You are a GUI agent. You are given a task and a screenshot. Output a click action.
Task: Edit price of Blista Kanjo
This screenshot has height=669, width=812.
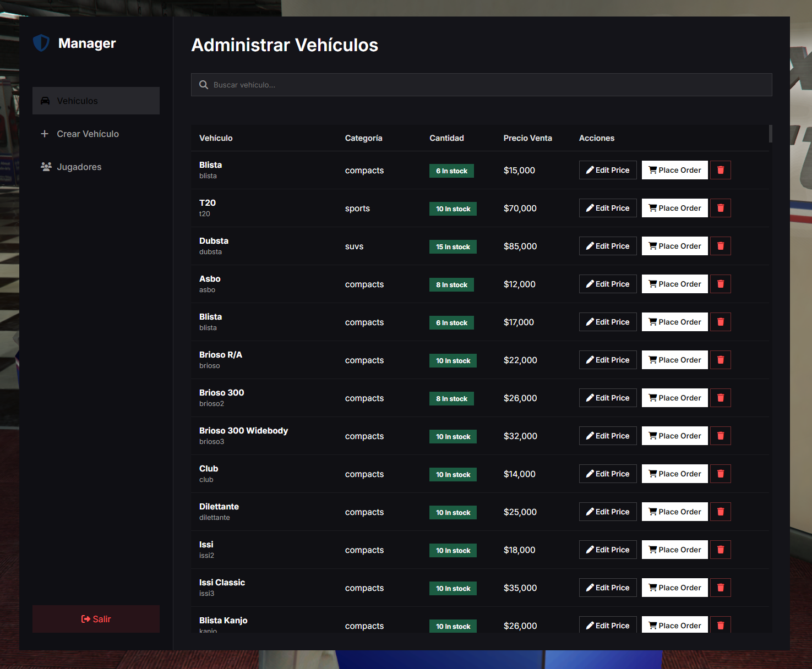click(x=608, y=624)
